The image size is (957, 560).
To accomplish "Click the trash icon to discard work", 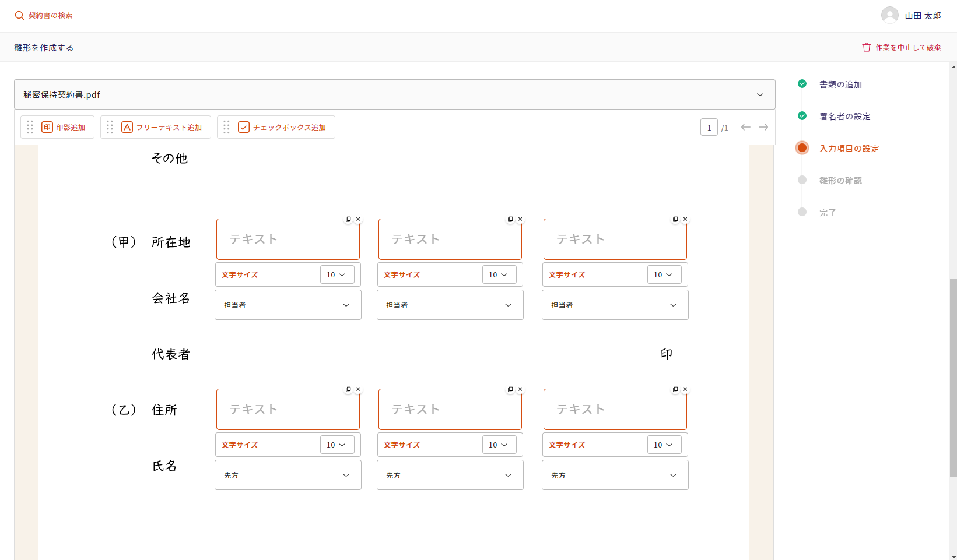I will 866,47.
